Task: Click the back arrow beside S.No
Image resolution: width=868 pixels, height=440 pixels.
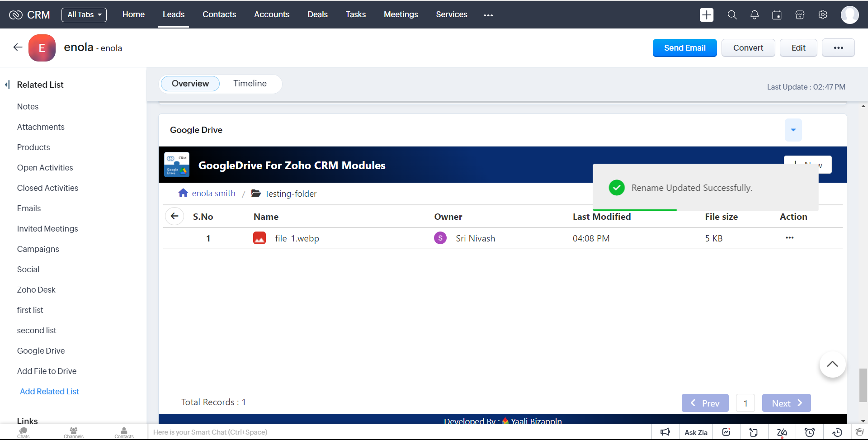Action: [175, 216]
